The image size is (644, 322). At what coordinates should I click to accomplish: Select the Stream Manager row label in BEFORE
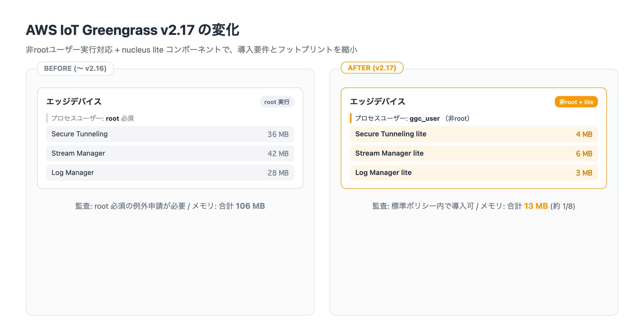tap(78, 153)
